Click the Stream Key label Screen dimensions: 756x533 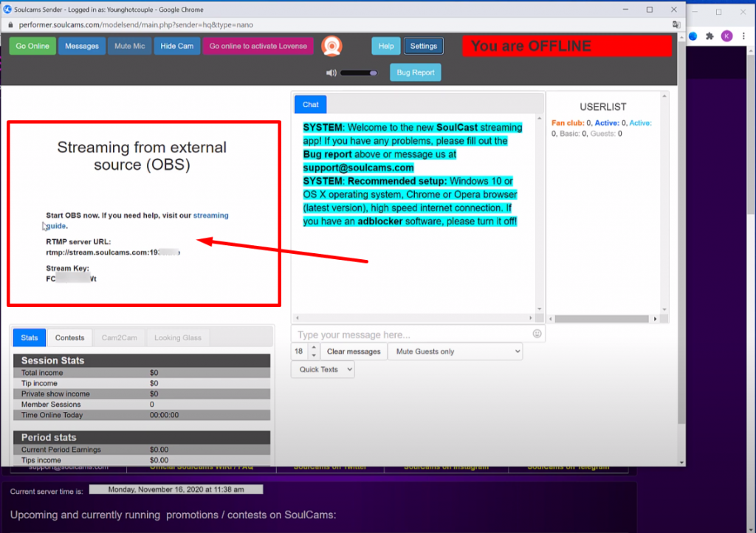pos(67,269)
